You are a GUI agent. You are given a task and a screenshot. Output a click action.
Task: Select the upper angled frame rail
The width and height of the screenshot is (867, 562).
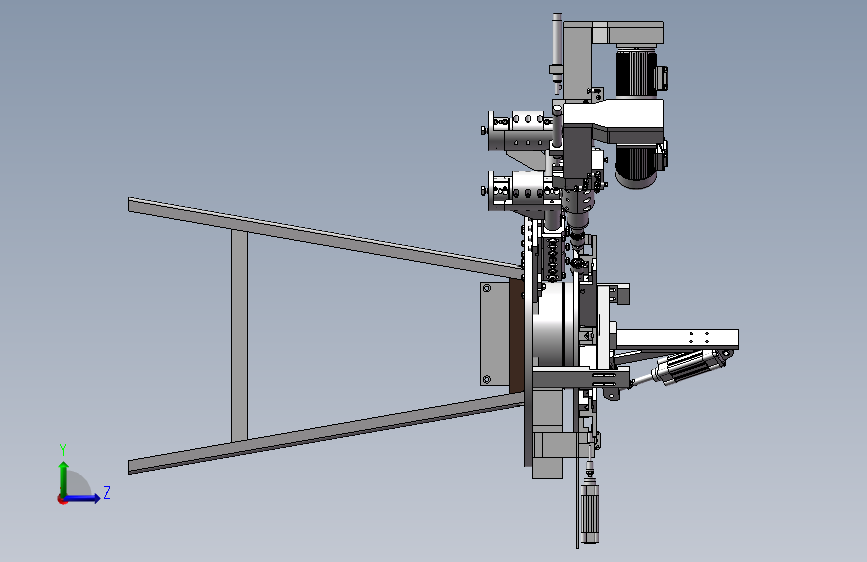click(x=325, y=237)
